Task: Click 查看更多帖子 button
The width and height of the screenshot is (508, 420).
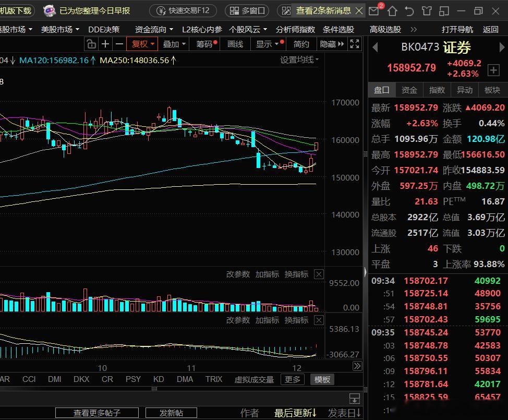Action: tap(97, 413)
